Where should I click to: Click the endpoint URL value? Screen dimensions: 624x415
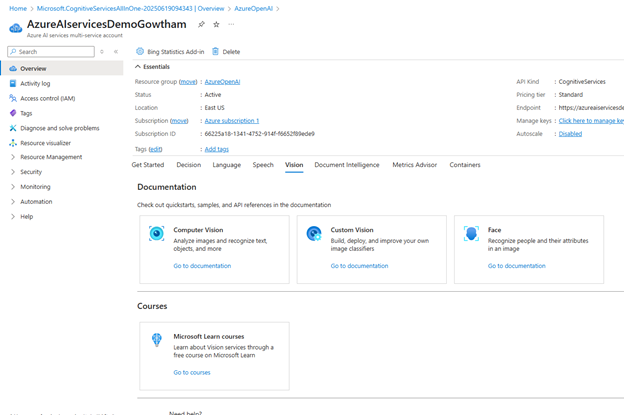591,107
